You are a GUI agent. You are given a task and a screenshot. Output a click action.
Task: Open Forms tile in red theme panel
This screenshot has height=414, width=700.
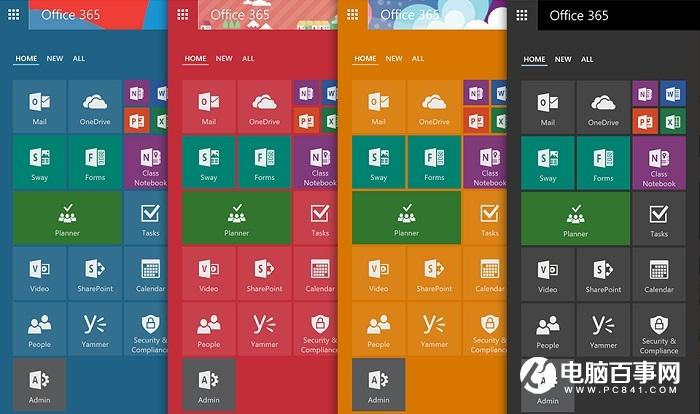coord(264,162)
